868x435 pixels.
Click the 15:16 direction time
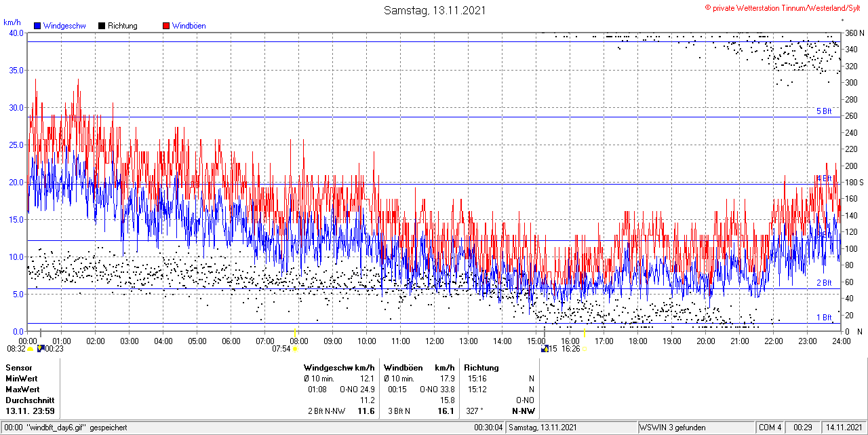(x=477, y=379)
